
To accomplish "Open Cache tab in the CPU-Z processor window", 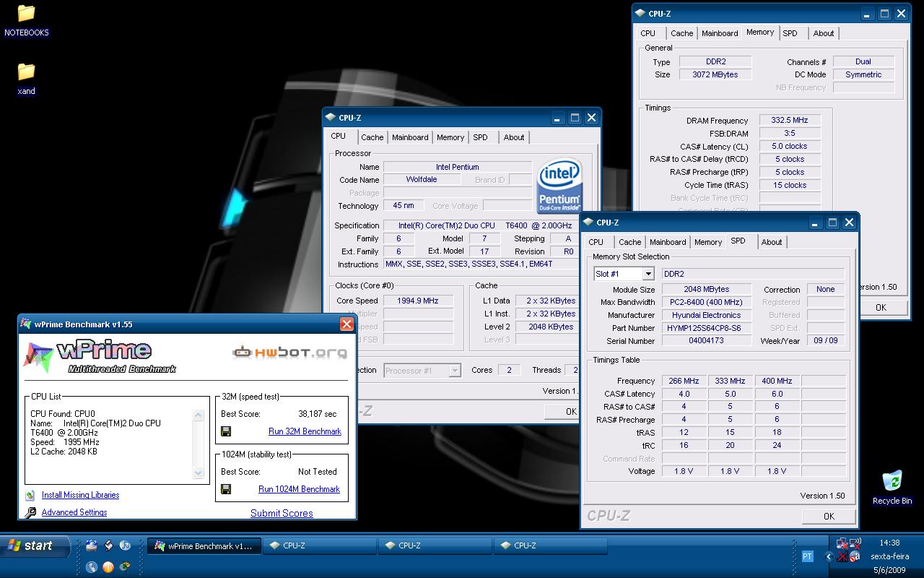I will [x=372, y=137].
